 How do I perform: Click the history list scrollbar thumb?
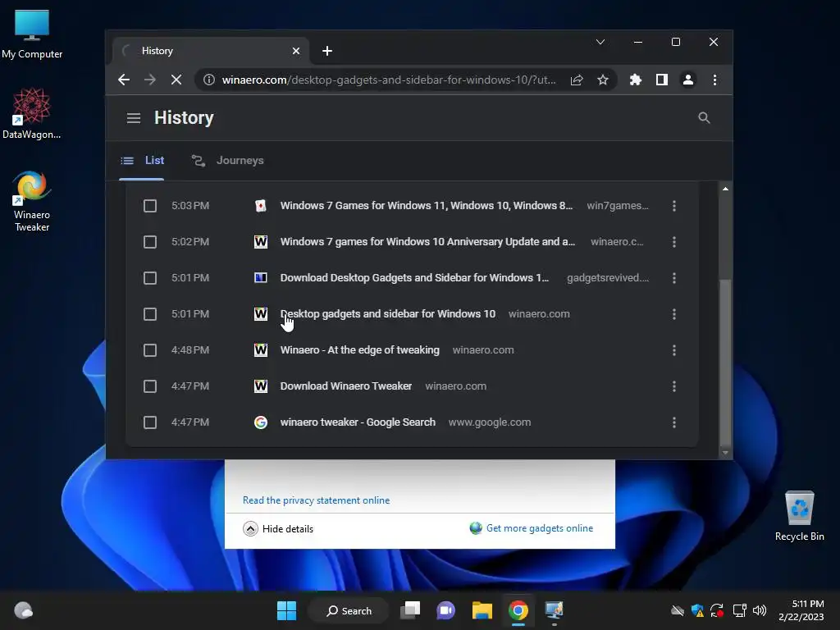click(725, 362)
